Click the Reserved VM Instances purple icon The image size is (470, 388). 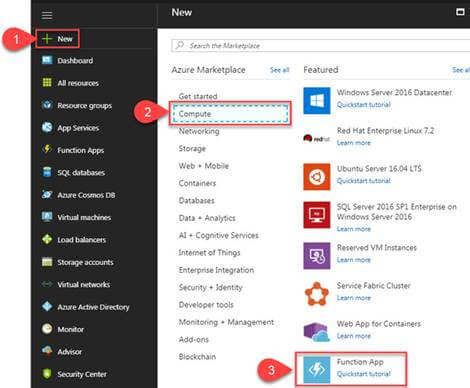point(317,256)
